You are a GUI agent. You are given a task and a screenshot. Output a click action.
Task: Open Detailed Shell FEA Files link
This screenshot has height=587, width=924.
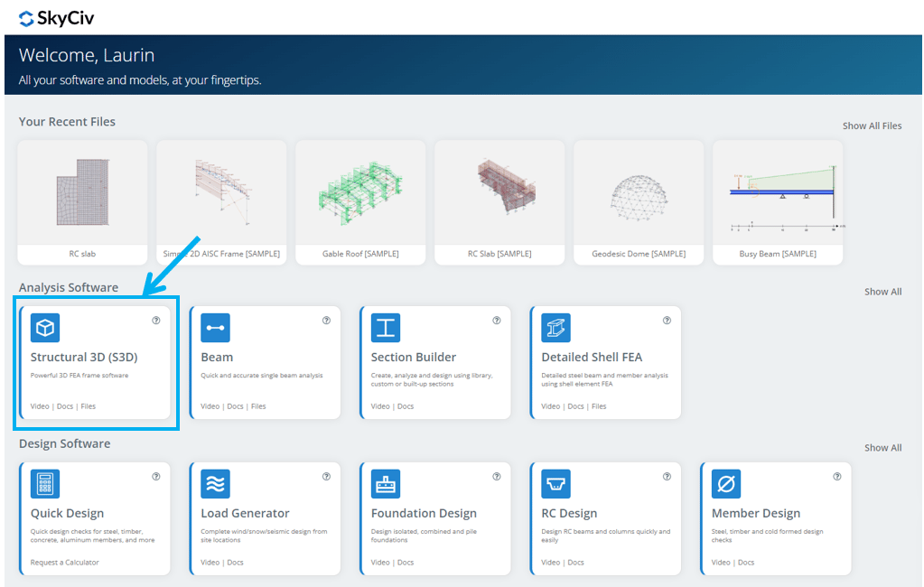600,406
